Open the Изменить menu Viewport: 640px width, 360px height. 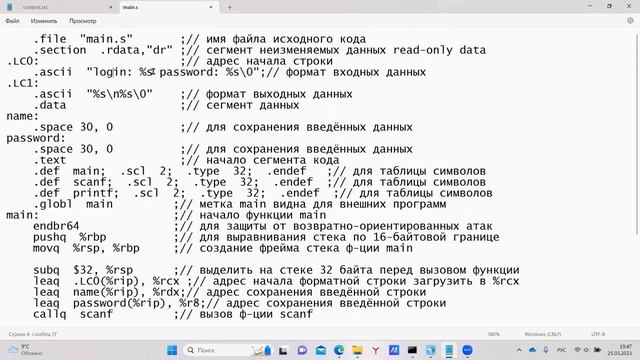pyautogui.click(x=44, y=21)
